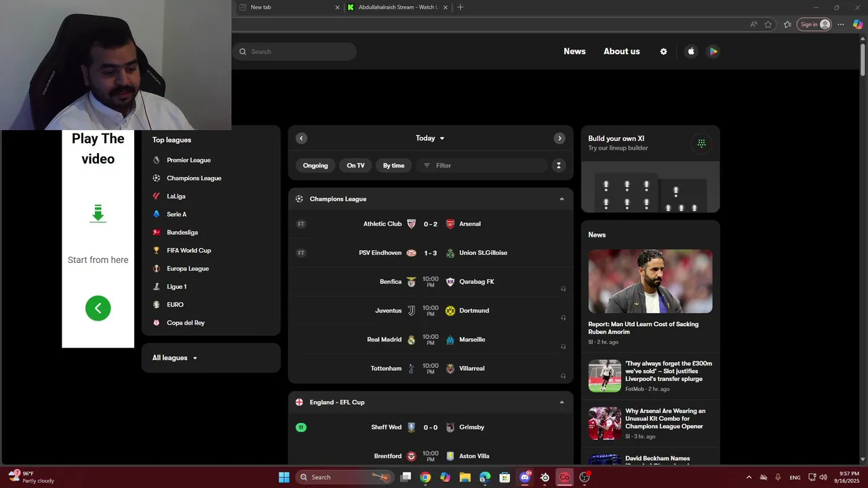Go to next day with right arrow
The height and width of the screenshot is (488, 868).
pos(559,138)
